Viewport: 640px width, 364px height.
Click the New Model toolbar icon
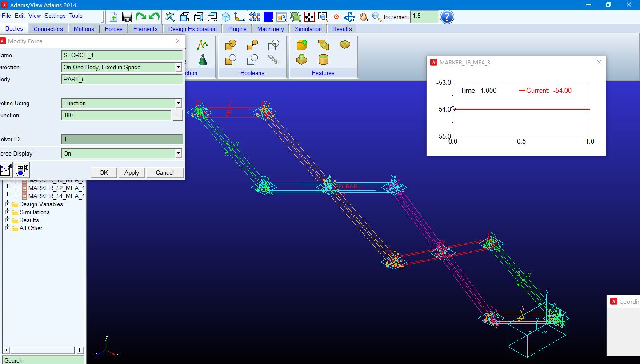coord(113,17)
